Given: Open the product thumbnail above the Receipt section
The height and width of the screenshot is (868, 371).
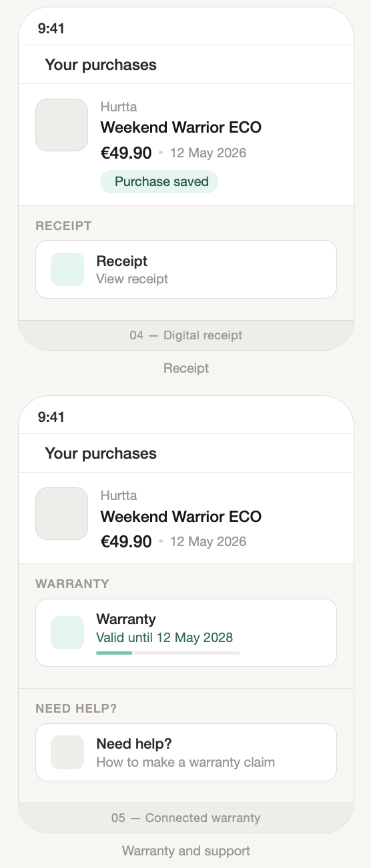Looking at the screenshot, I should point(61,125).
